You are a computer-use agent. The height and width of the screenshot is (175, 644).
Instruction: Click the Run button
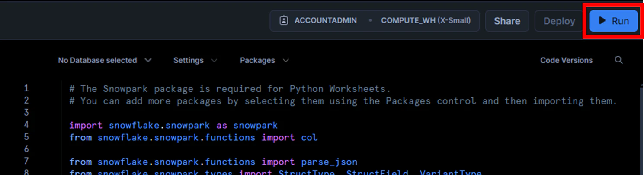(x=613, y=21)
